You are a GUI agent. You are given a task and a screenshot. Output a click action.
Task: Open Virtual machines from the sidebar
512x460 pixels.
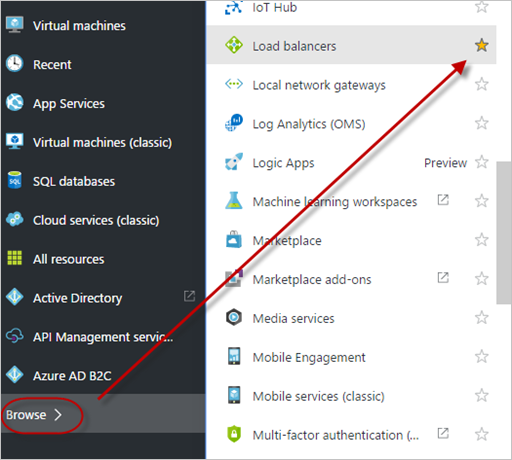click(x=103, y=25)
